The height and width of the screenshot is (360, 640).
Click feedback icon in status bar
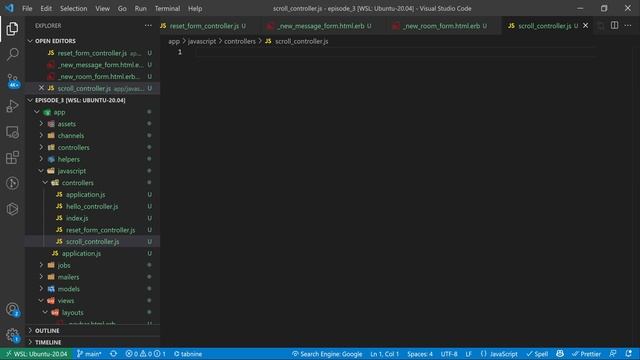pos(613,354)
